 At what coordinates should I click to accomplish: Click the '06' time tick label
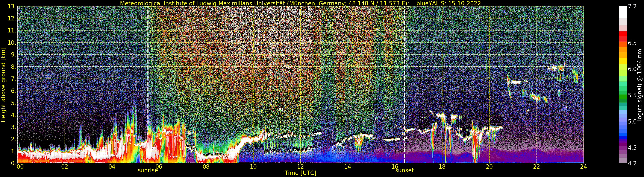(x=159, y=166)
